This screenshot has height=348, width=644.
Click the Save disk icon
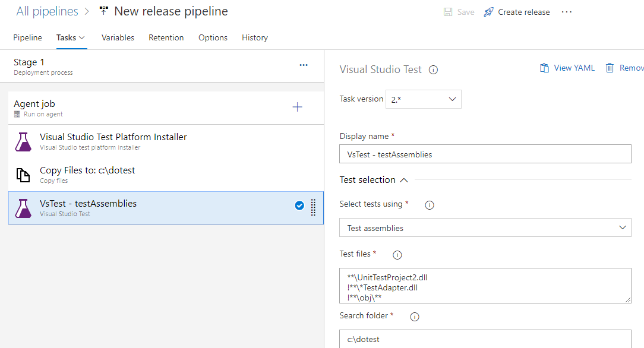[449, 12]
